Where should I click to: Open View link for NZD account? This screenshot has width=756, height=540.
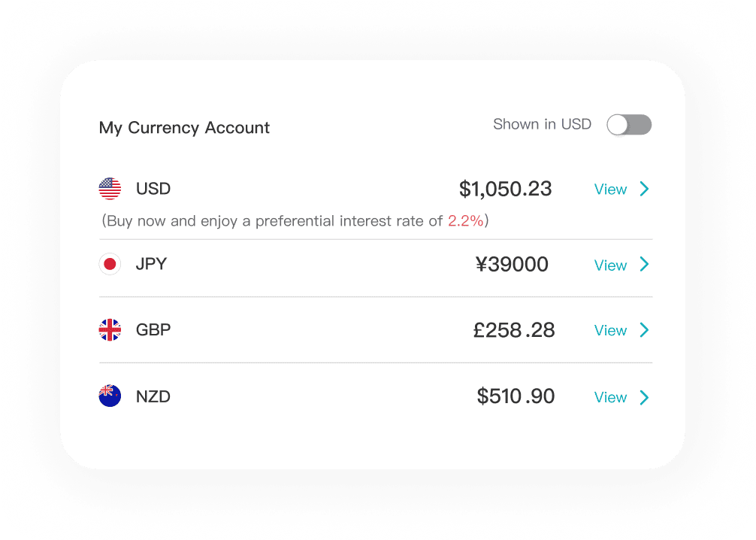click(x=610, y=398)
